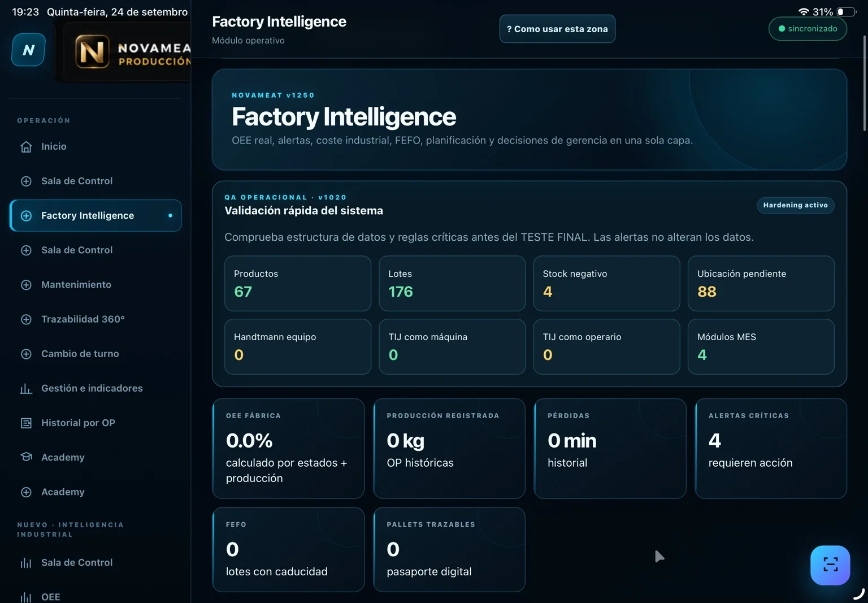This screenshot has height=603, width=868.
Task: Select the Handtmann equipo card
Action: click(x=298, y=347)
